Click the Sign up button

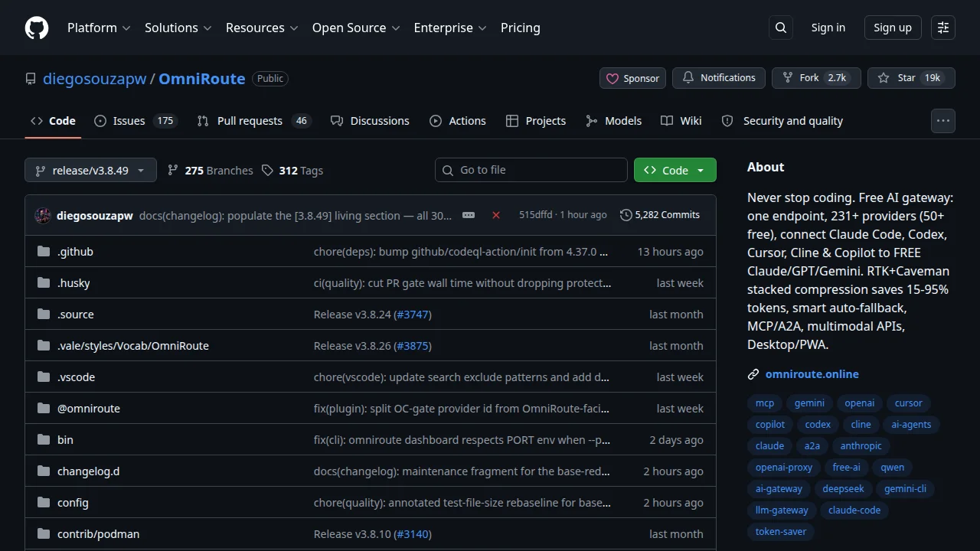[x=893, y=28]
